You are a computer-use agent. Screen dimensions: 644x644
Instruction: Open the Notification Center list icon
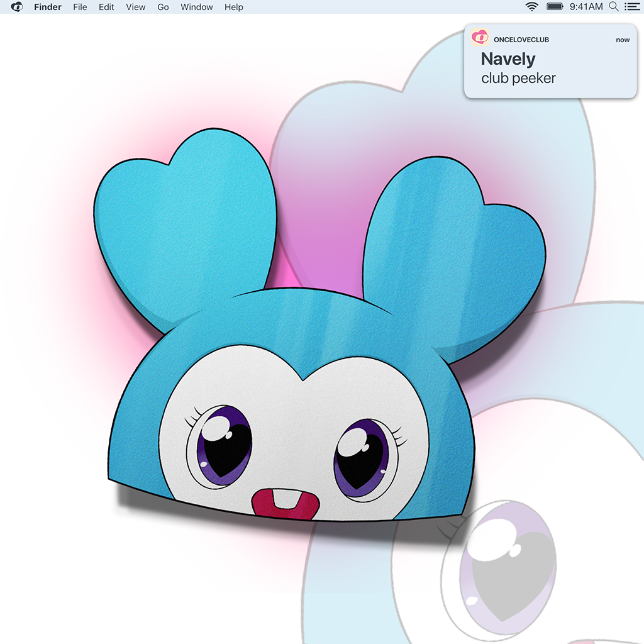(631, 7)
